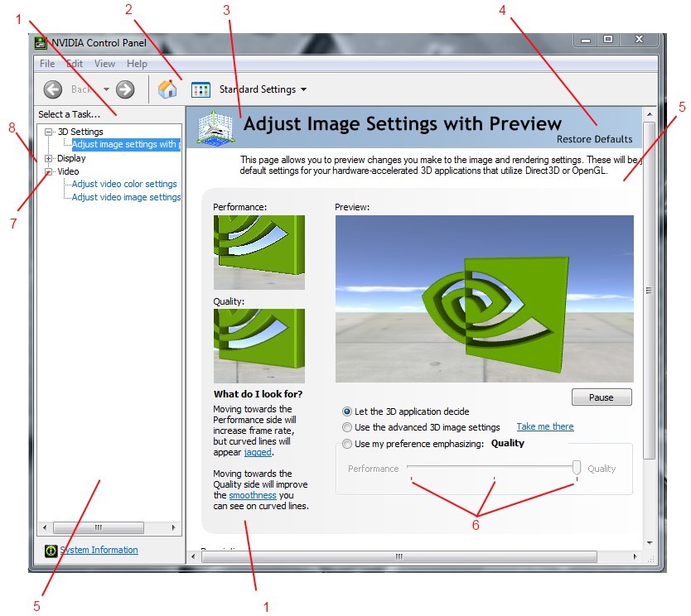Viewport: 691px width, 616px height.
Task: Select Use the advanced 3D image settings
Action: [x=346, y=427]
